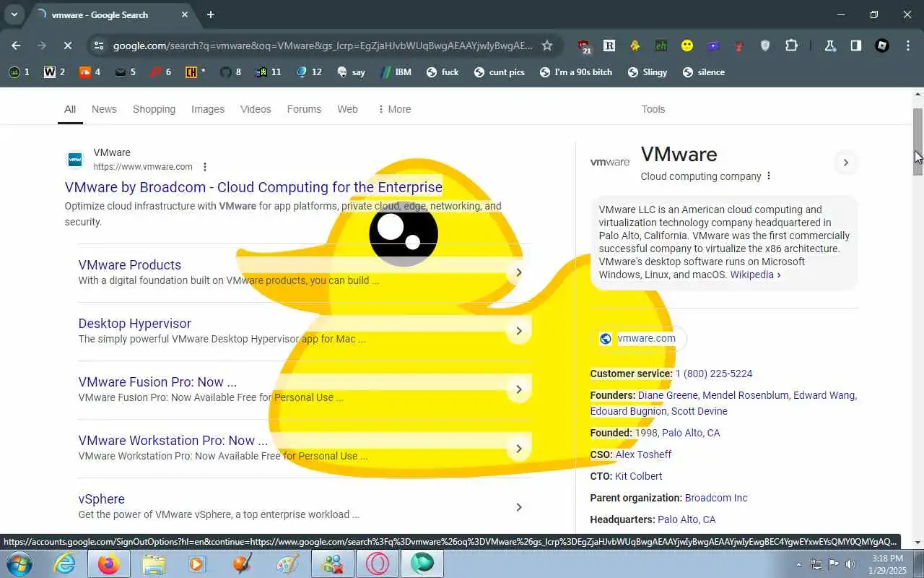The image size is (924, 578).
Task: Open the Chrome profile avatar
Action: point(882,46)
